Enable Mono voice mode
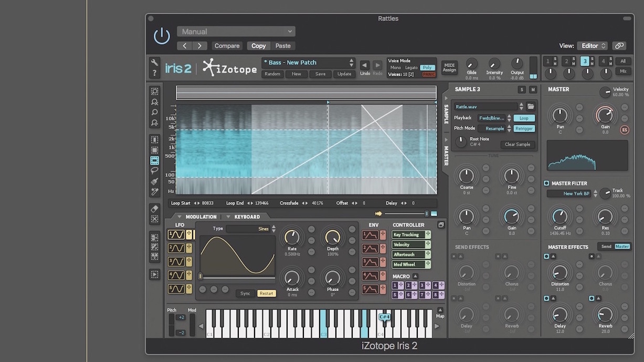The image size is (644, 362). 395,68
